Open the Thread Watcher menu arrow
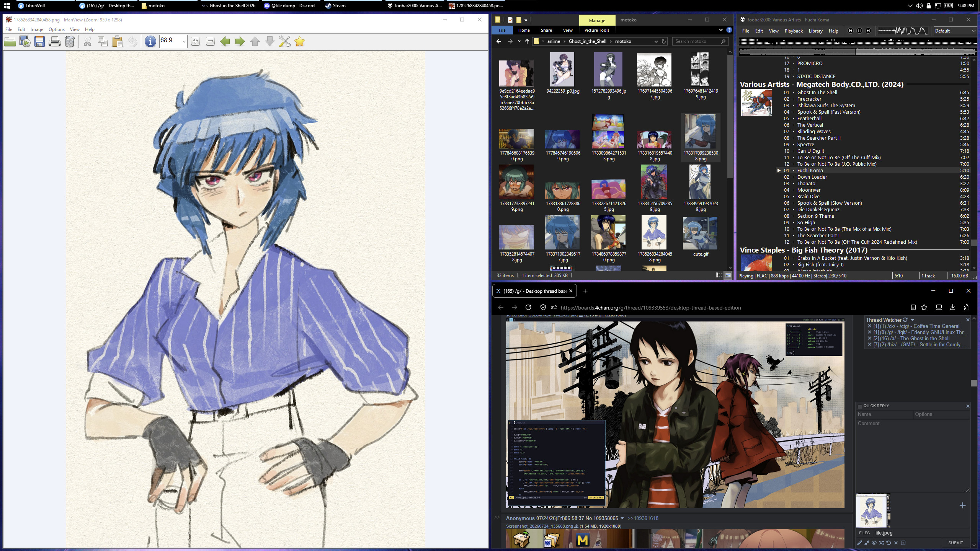 [912, 320]
